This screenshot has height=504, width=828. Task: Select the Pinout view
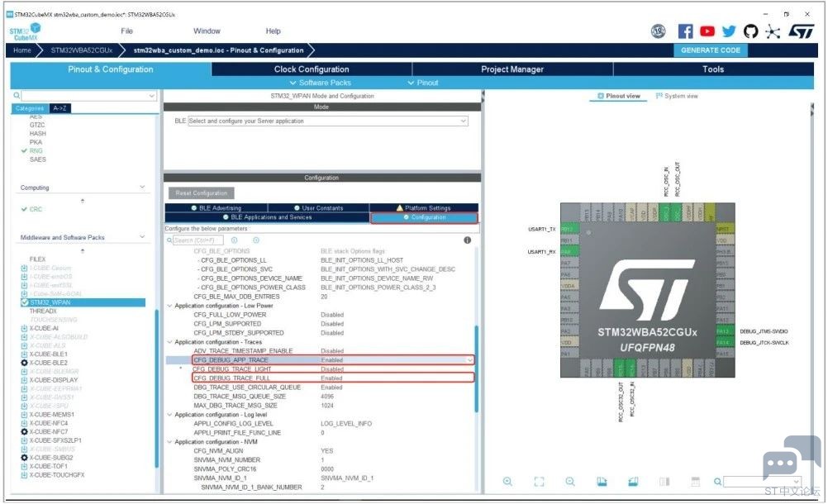[619, 96]
